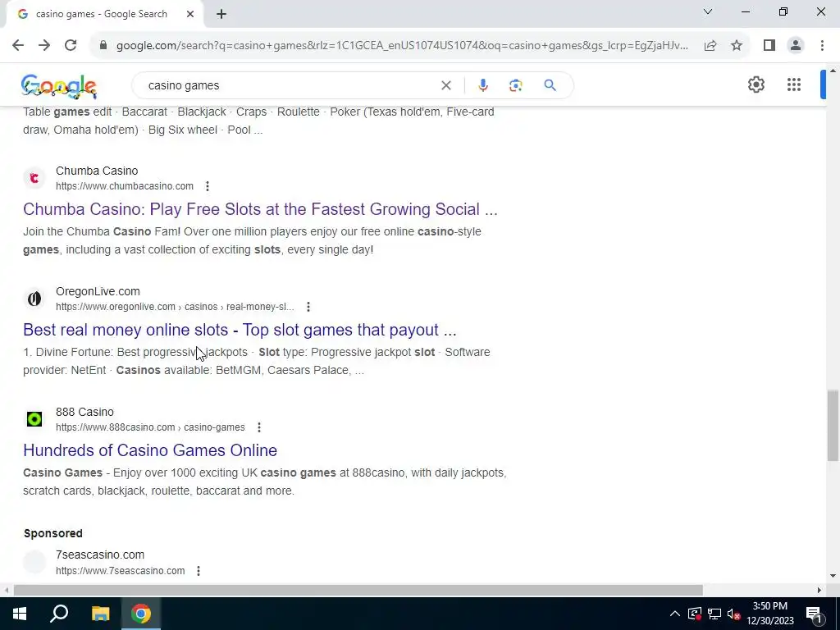Open Google quick settings gear
Viewport: 840px width, 630px height.
coord(756,84)
